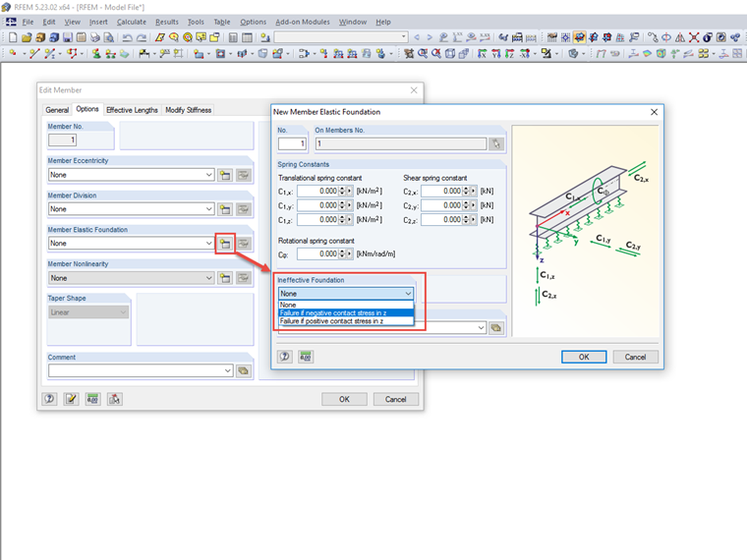Click the C1,x translational spring value field
This screenshot has height=560, width=747.
[x=317, y=191]
